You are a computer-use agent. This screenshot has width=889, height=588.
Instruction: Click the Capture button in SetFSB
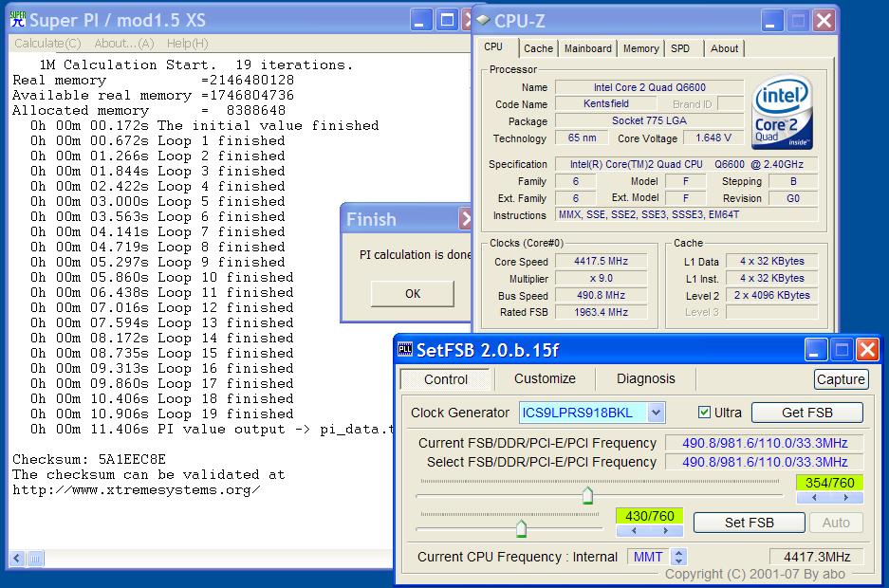(x=841, y=379)
